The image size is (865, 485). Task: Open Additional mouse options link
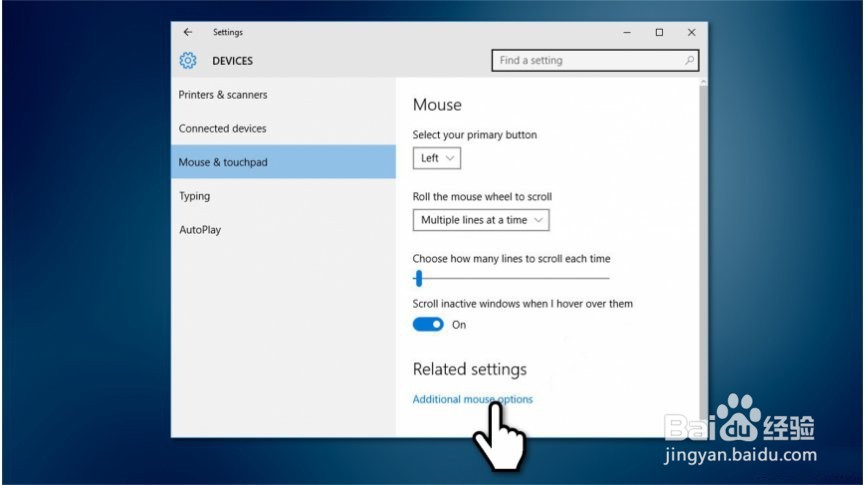472,399
